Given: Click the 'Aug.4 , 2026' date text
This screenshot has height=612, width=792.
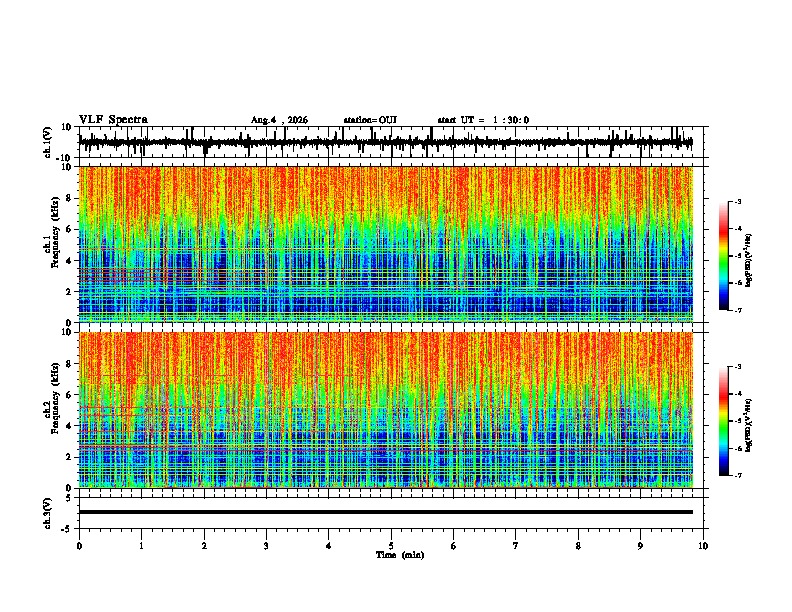Looking at the screenshot, I should click(x=279, y=120).
